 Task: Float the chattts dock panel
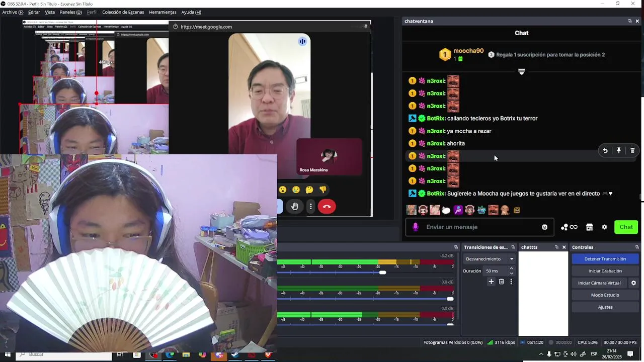556,247
